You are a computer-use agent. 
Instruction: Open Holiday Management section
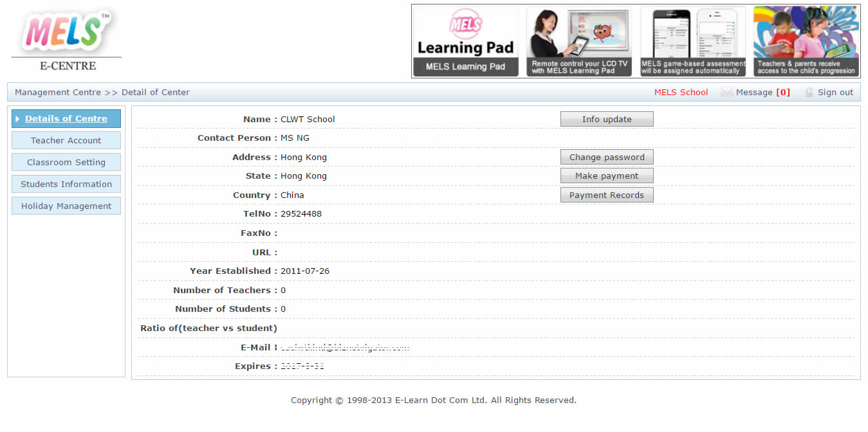click(x=66, y=206)
